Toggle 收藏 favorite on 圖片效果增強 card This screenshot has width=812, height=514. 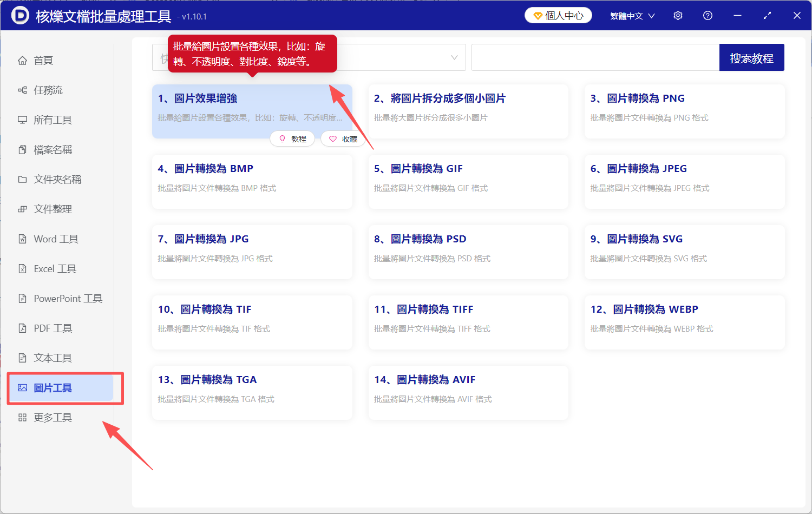343,139
